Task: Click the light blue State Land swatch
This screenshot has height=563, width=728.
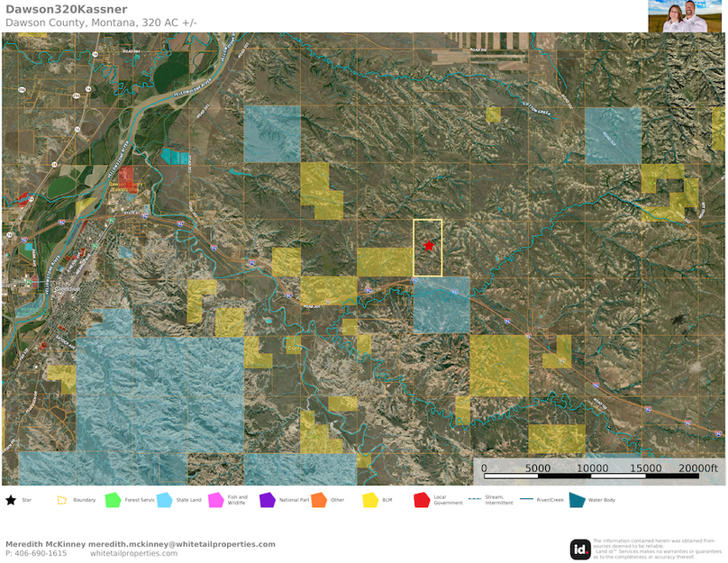Action: pyautogui.click(x=164, y=499)
